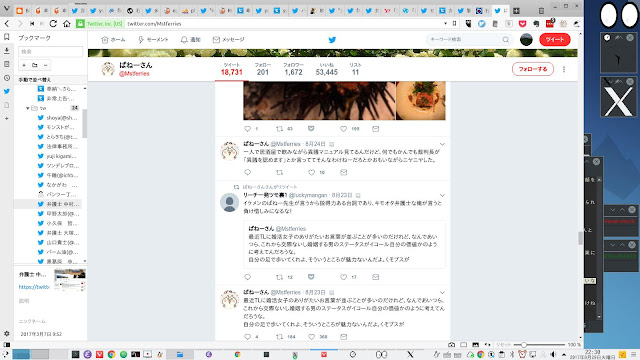The height and width of the screenshot is (360, 640).
Task: Open address bar history dropdown
Action: tap(445, 24)
